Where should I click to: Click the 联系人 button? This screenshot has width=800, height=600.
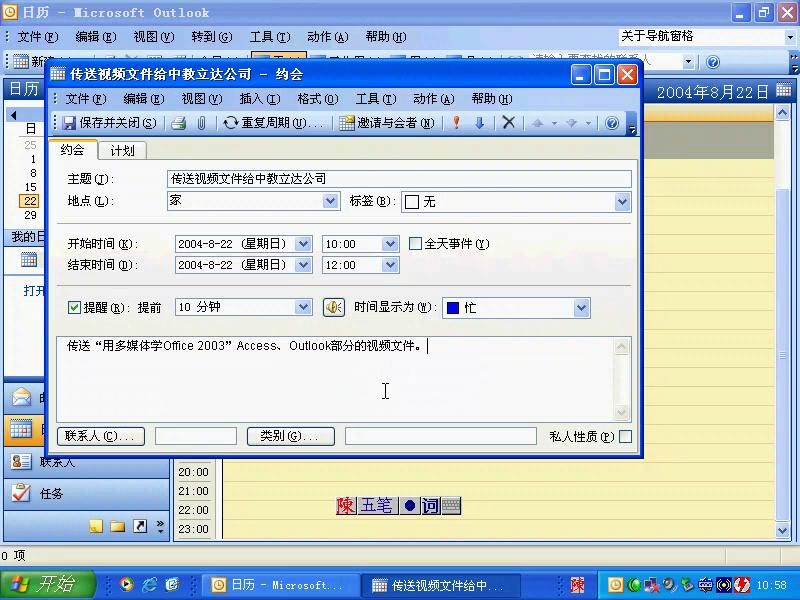pyautogui.click(x=101, y=436)
